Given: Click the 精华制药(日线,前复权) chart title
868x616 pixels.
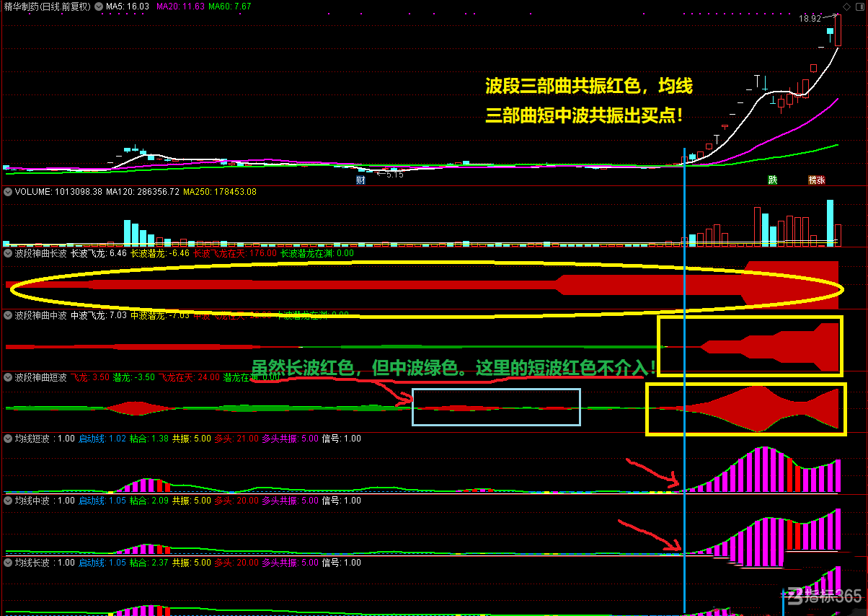Looking at the screenshot, I should [47, 6].
